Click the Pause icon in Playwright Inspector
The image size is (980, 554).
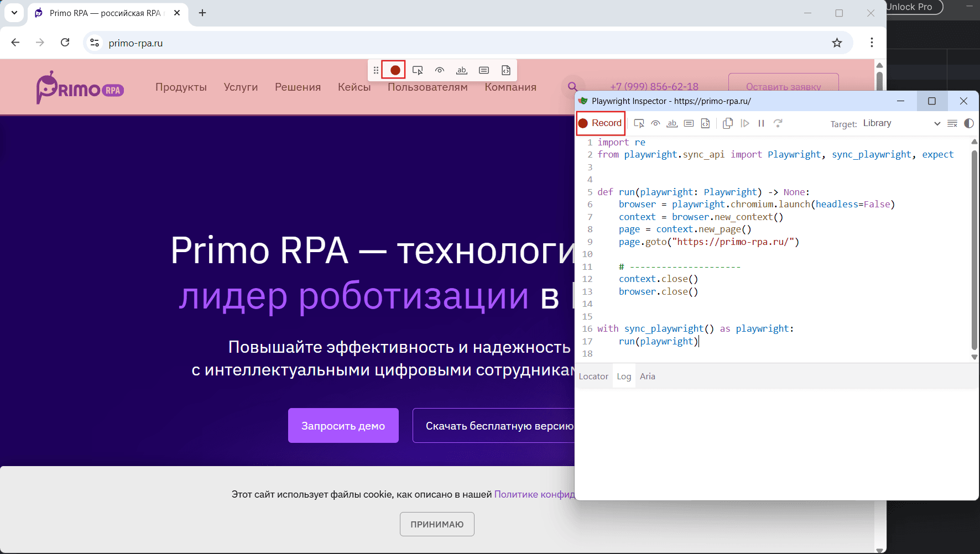(762, 123)
